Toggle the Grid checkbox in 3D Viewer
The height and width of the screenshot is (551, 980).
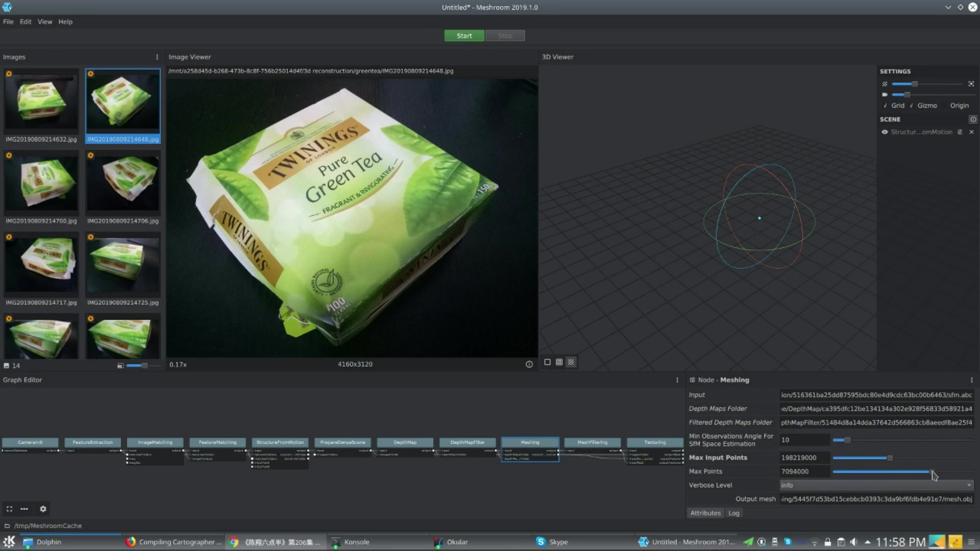[885, 105]
